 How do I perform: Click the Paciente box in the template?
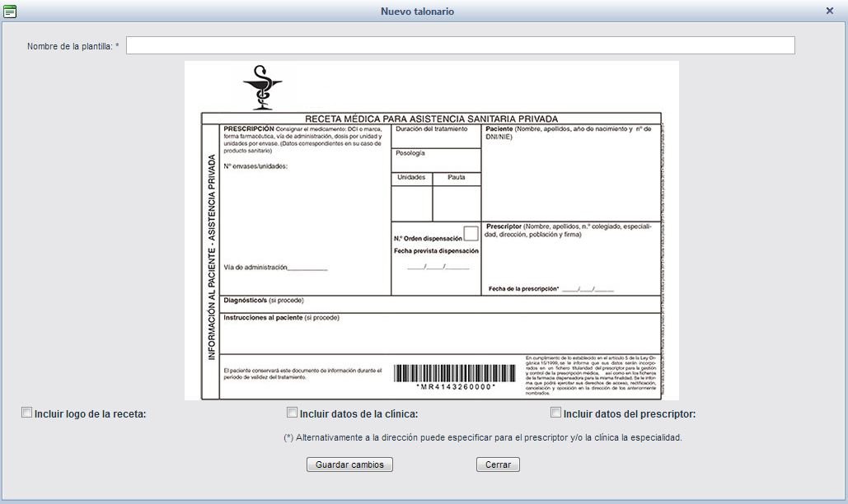tap(570, 171)
